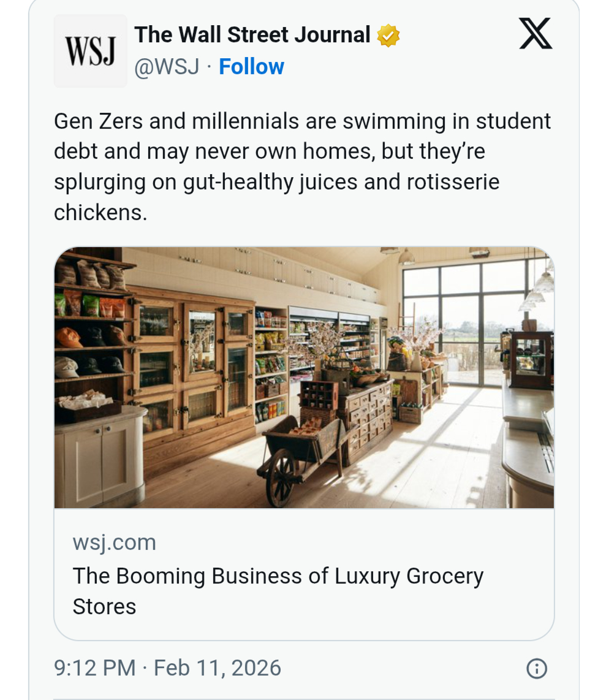Click the word 'chickens.' in the tweet
The height and width of the screenshot is (700, 606).
click(100, 212)
